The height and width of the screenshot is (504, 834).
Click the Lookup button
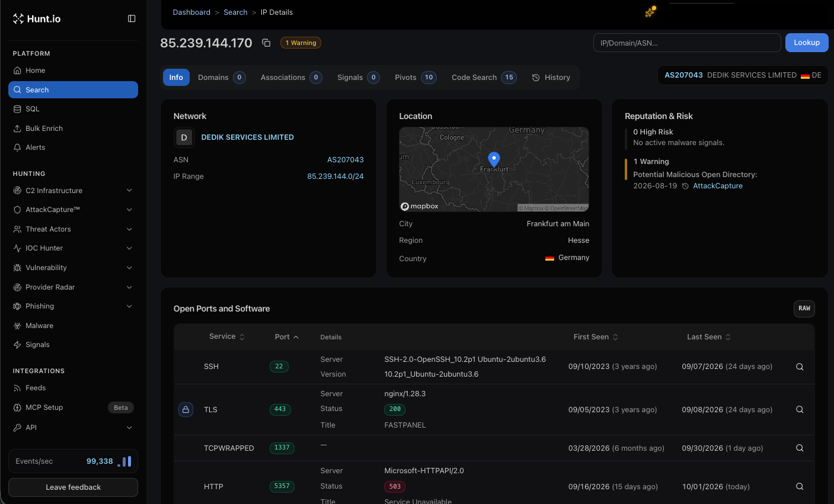[807, 43]
